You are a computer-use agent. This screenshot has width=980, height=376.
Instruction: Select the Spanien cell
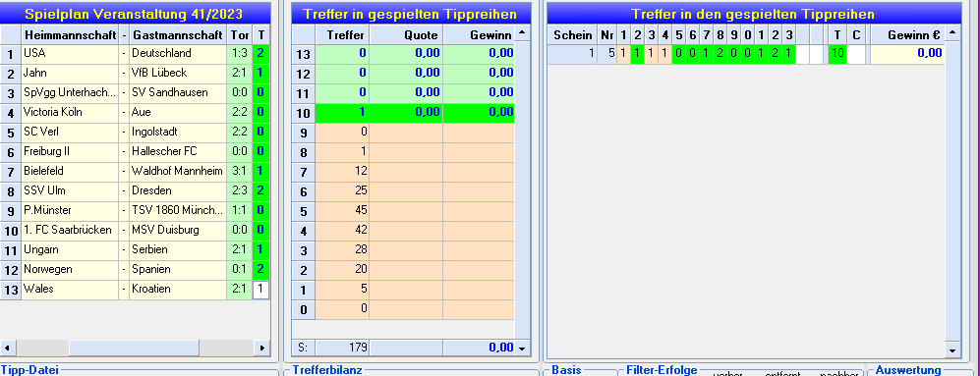pos(178,270)
